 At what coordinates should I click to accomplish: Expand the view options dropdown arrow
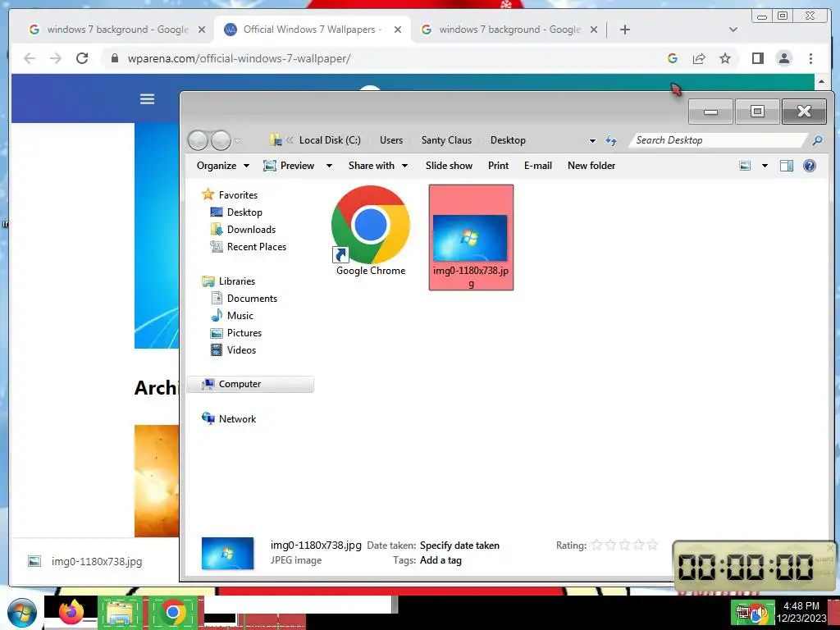[765, 166]
